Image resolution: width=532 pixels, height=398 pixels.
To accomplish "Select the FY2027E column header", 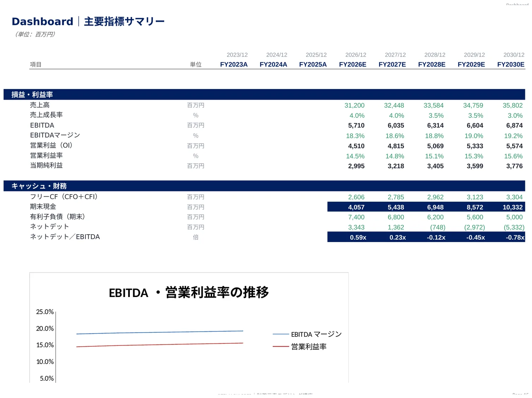I will (x=392, y=65).
